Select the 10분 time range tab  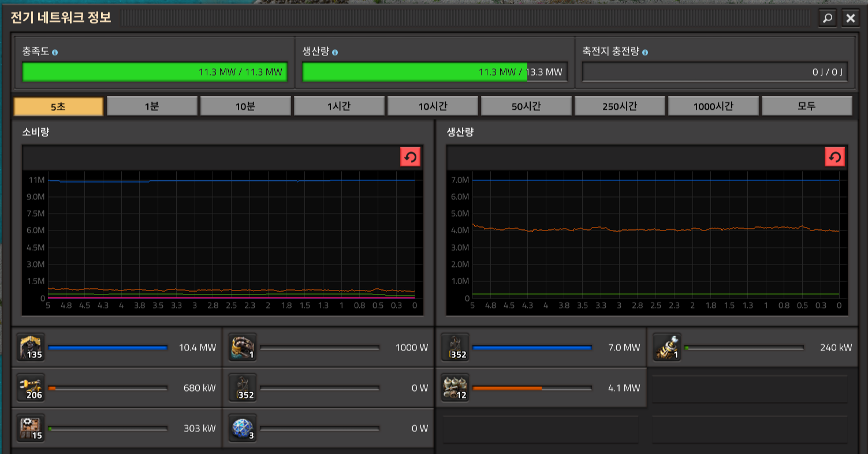(x=245, y=106)
